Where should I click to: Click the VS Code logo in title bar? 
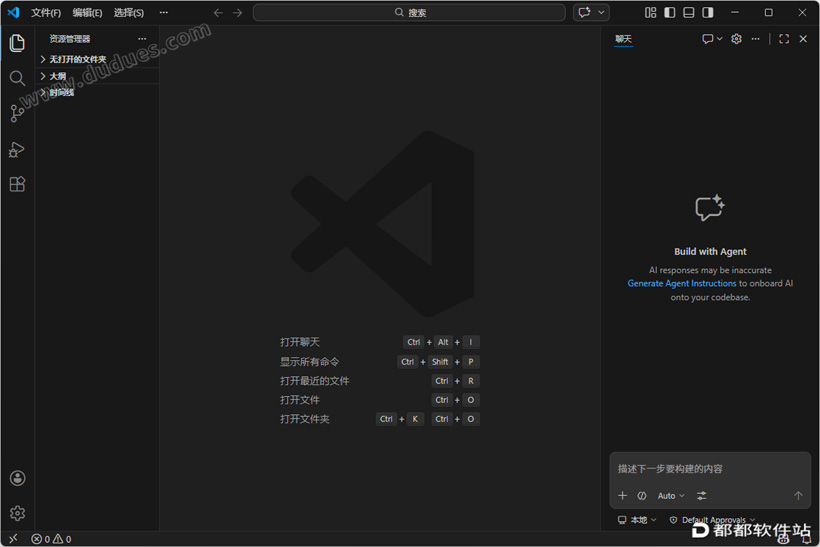(14, 12)
